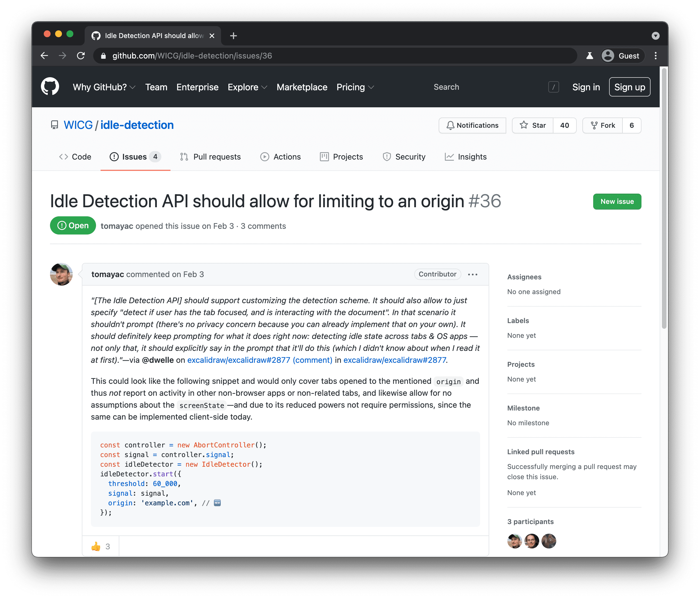The width and height of the screenshot is (700, 599).
Task: Click the Projects tab icon
Action: point(324,157)
